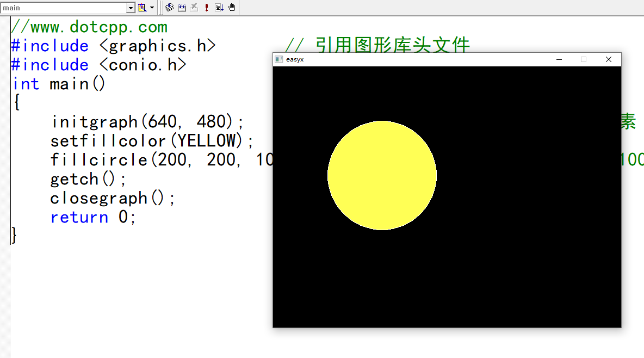Open the main members combo dropdown
The width and height of the screenshot is (644, 358).
point(130,8)
